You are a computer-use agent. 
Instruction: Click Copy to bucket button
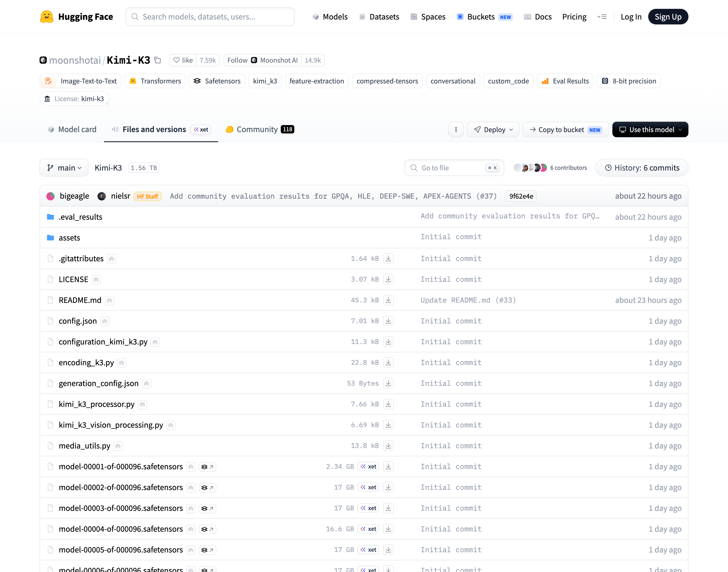[565, 129]
